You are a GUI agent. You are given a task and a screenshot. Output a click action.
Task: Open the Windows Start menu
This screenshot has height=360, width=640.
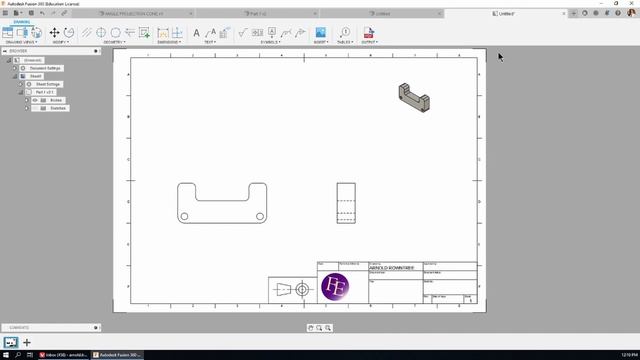coord(6,355)
